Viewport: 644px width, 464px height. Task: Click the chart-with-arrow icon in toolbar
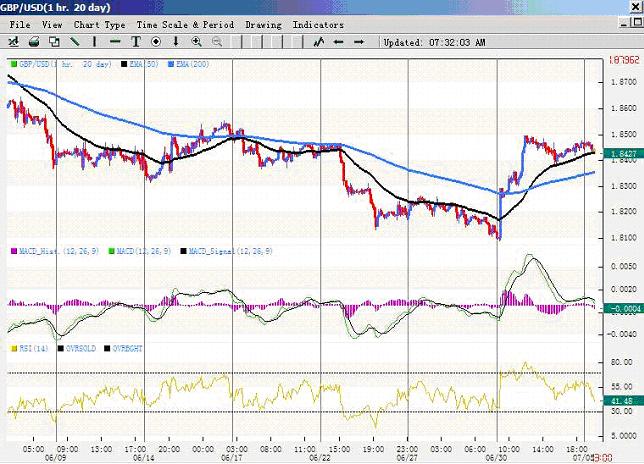(13, 42)
